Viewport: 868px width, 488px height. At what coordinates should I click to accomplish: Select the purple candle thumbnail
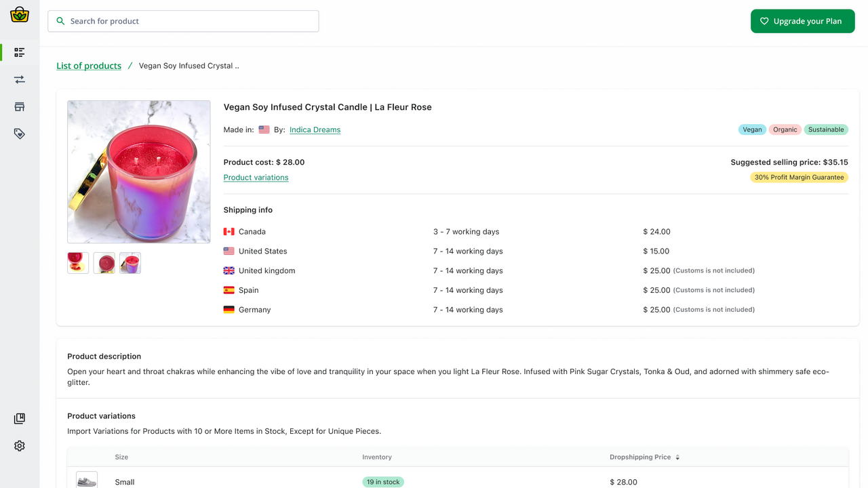point(130,262)
